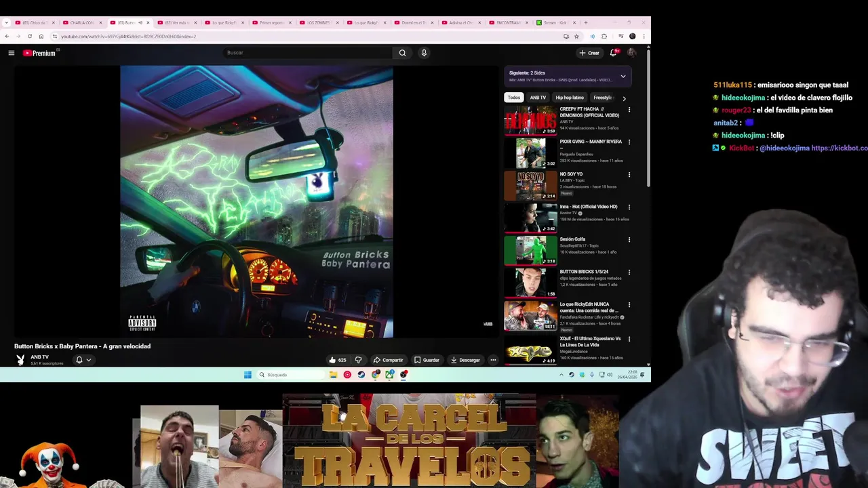Expand the Siguiente: 2 Sides playlist panel

pos(623,76)
